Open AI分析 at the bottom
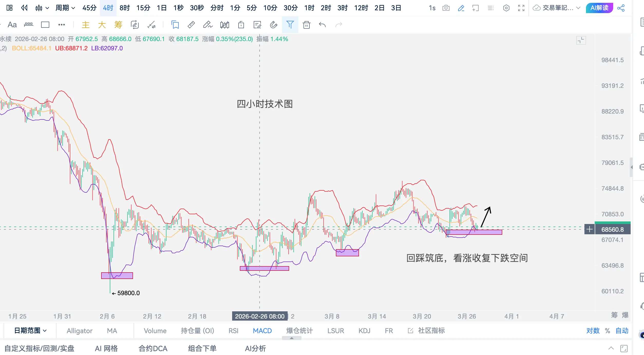 coord(255,348)
